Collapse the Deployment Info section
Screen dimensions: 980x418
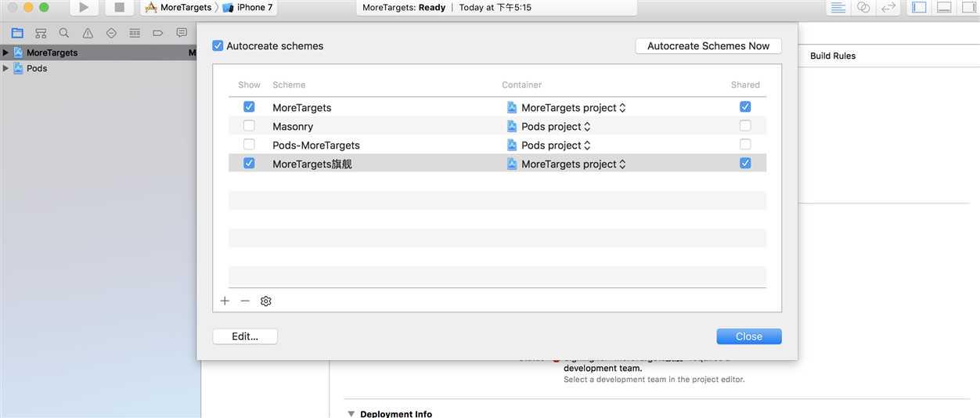tap(351, 413)
